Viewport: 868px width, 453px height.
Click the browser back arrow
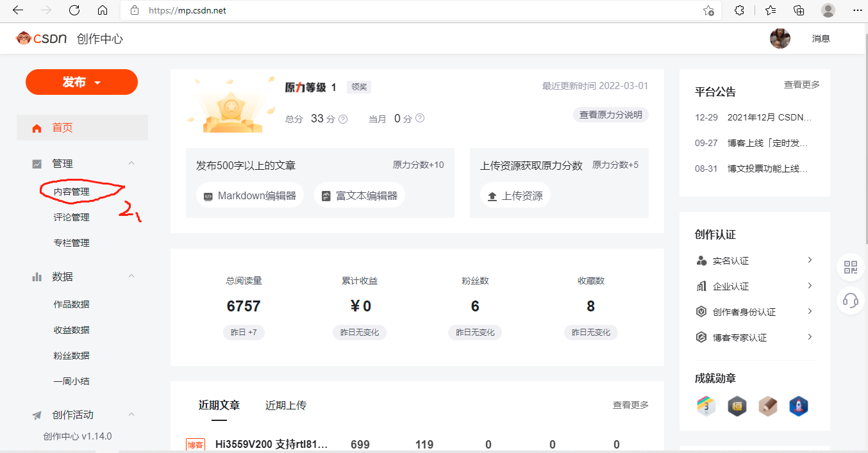[18, 10]
